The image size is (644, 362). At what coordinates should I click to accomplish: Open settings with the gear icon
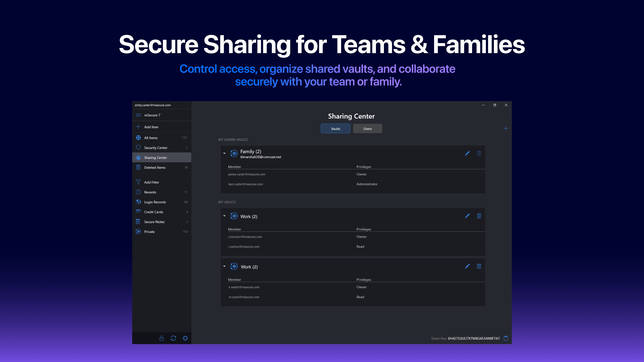click(185, 338)
